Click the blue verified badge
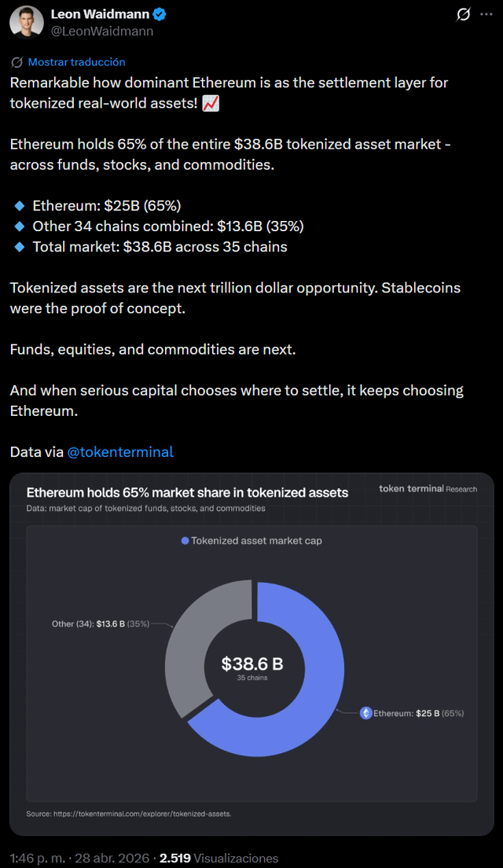This screenshot has width=503, height=868. point(160,14)
